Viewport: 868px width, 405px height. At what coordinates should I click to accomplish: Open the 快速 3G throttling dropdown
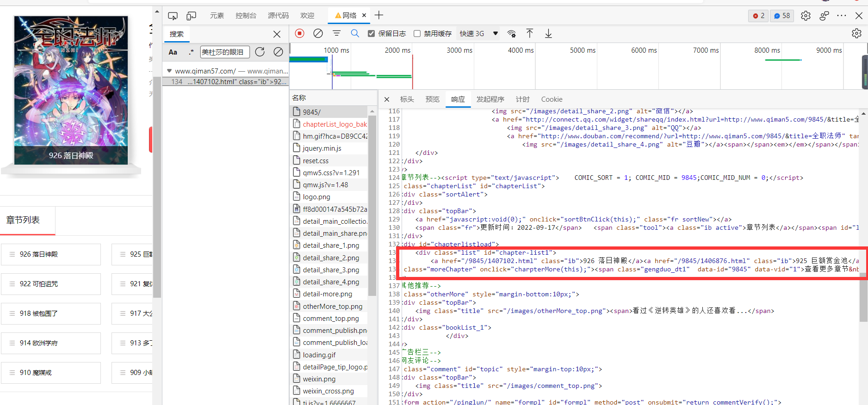(478, 33)
